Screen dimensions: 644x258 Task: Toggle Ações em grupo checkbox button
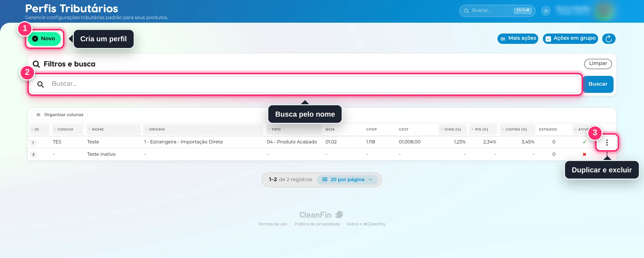(570, 39)
